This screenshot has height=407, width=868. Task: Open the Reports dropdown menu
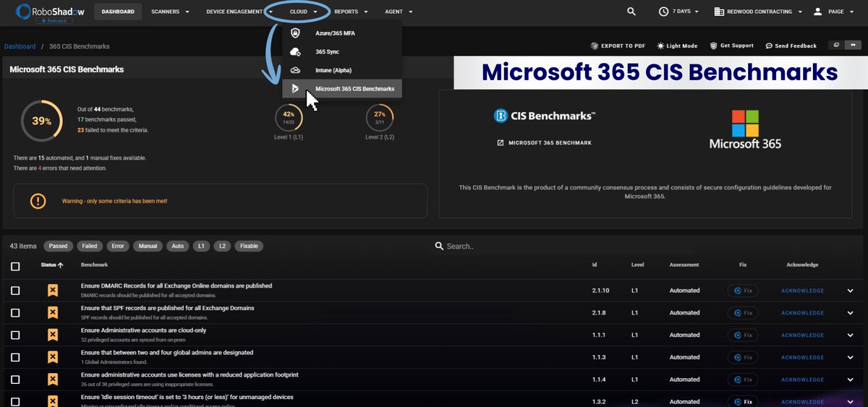coord(351,12)
